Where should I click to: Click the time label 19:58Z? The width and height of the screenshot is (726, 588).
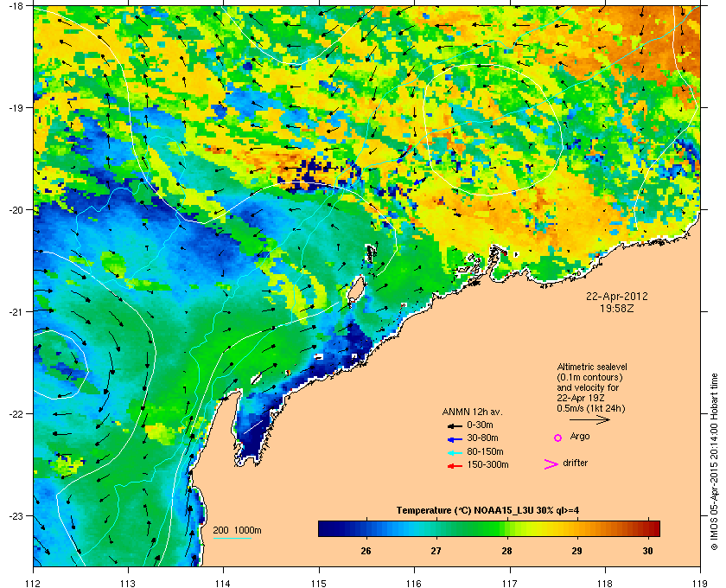pyautogui.click(x=617, y=308)
